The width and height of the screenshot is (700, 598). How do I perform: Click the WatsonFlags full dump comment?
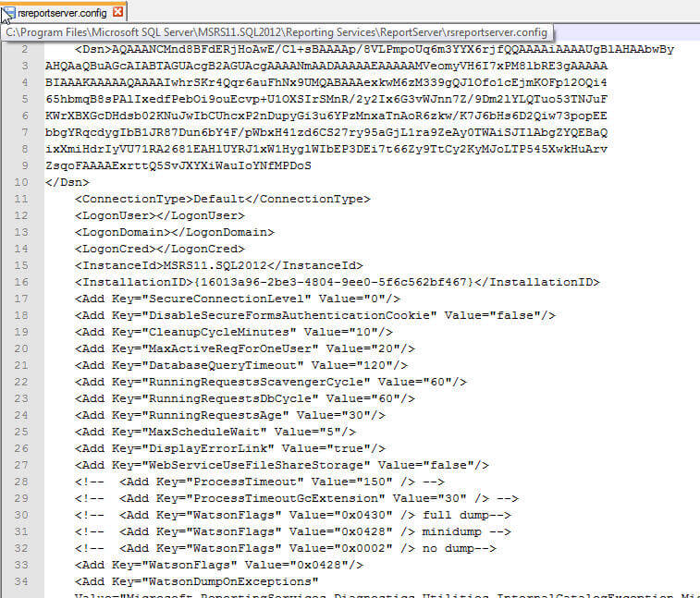pyautogui.click(x=293, y=515)
